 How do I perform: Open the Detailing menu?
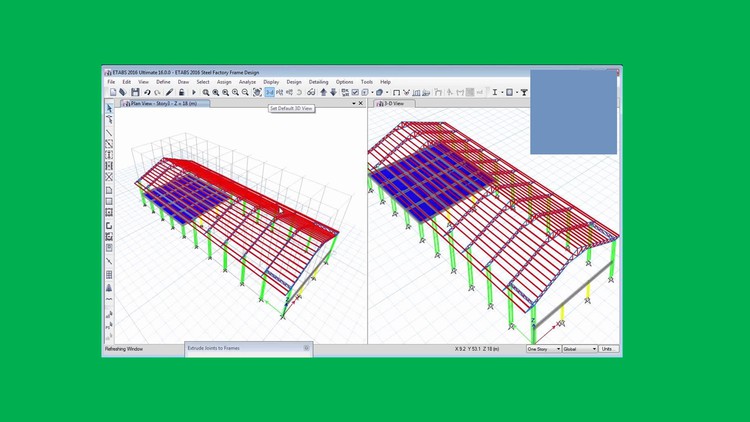click(318, 82)
